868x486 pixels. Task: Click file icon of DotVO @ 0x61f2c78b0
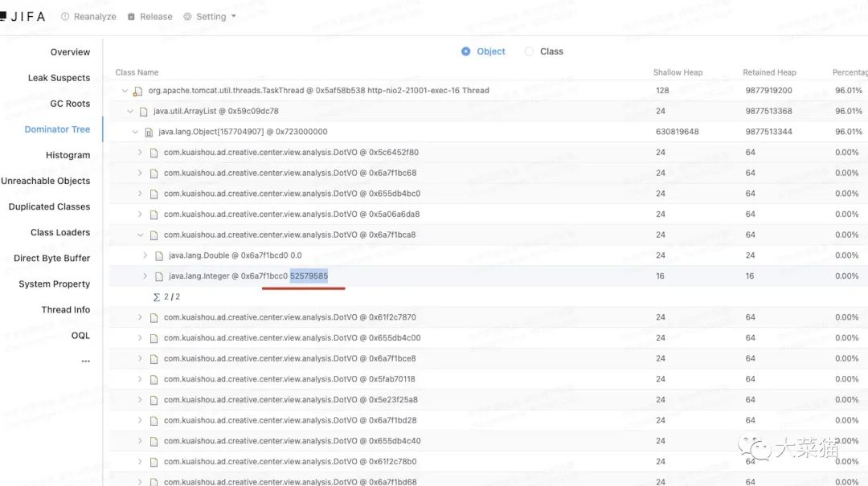pyautogui.click(x=154, y=462)
